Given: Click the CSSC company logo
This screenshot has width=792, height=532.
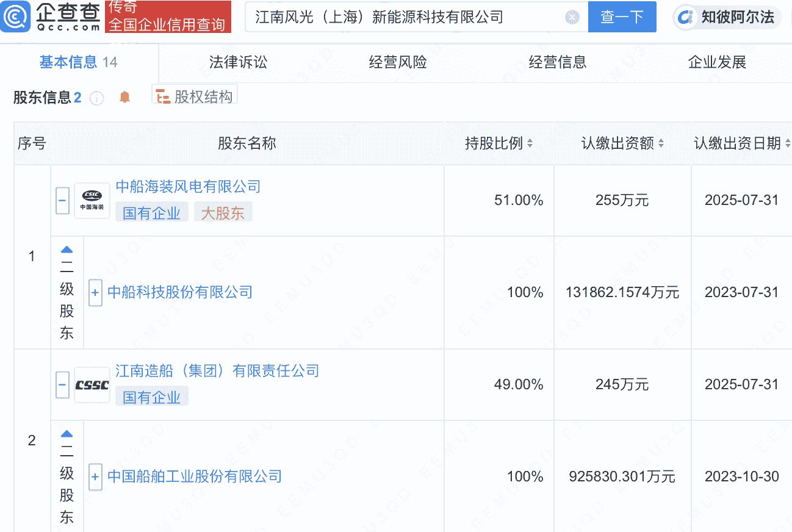Looking at the screenshot, I should tap(92, 385).
